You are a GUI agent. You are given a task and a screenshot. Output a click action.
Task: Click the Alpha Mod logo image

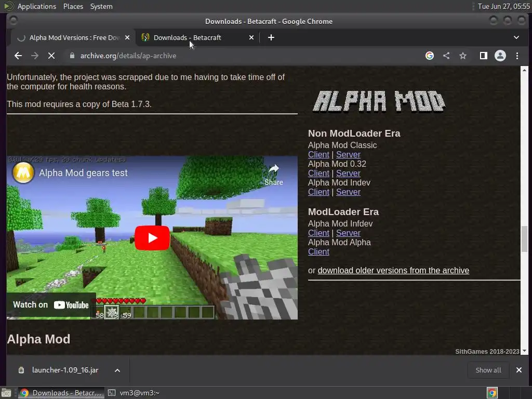[379, 101]
